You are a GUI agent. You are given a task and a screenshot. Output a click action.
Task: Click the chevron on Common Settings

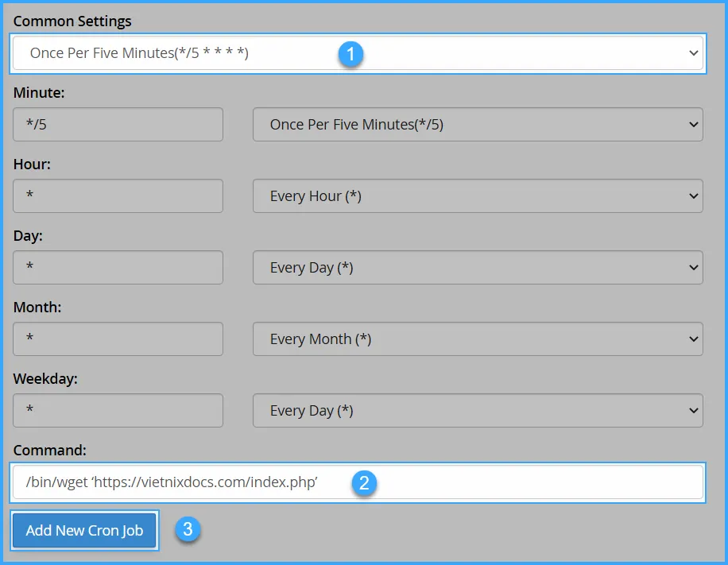click(695, 53)
